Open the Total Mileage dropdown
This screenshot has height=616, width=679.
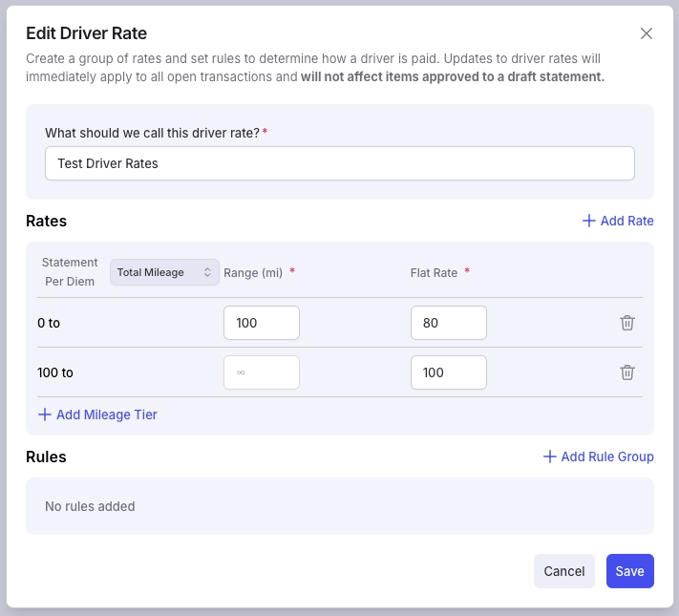point(164,272)
